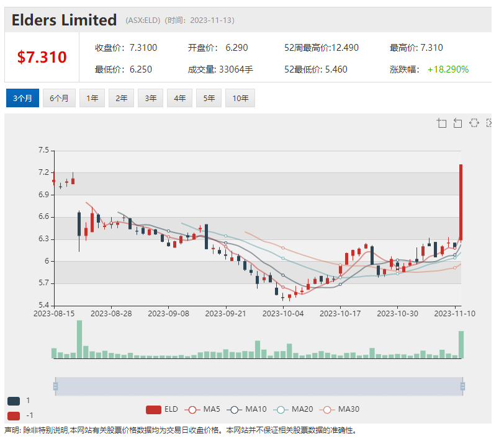Select the 3个月 time range tab

point(23,98)
